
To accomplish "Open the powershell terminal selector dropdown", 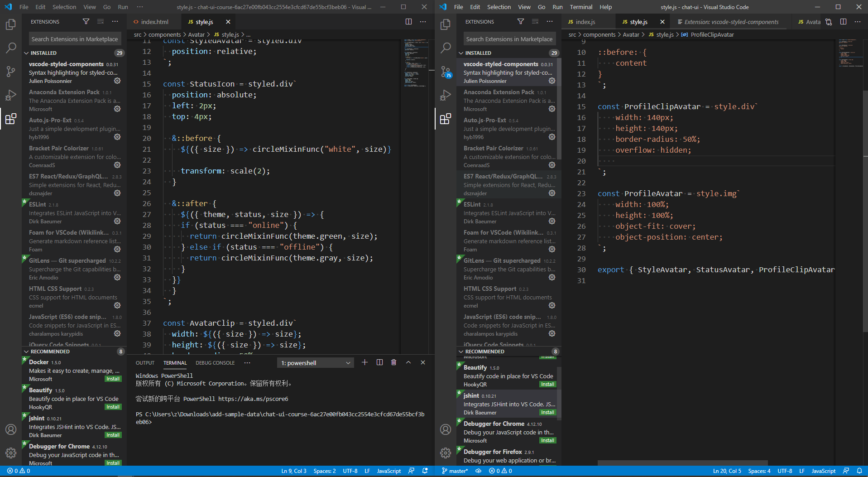I will 315,362.
